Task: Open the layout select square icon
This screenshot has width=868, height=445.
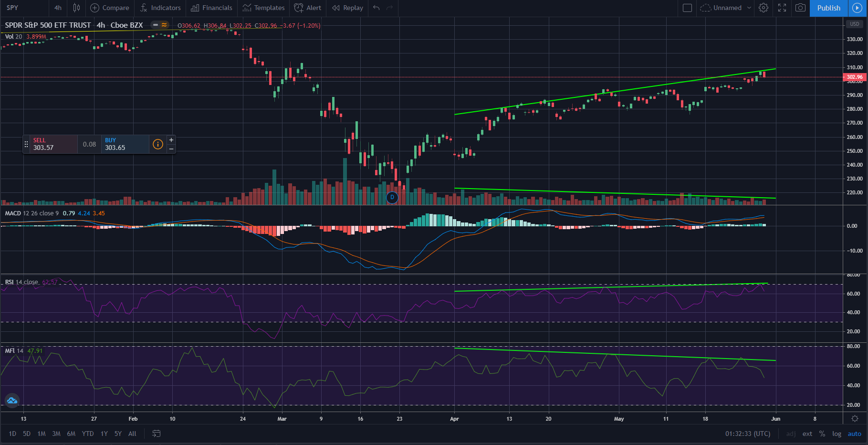Action: 687,8
